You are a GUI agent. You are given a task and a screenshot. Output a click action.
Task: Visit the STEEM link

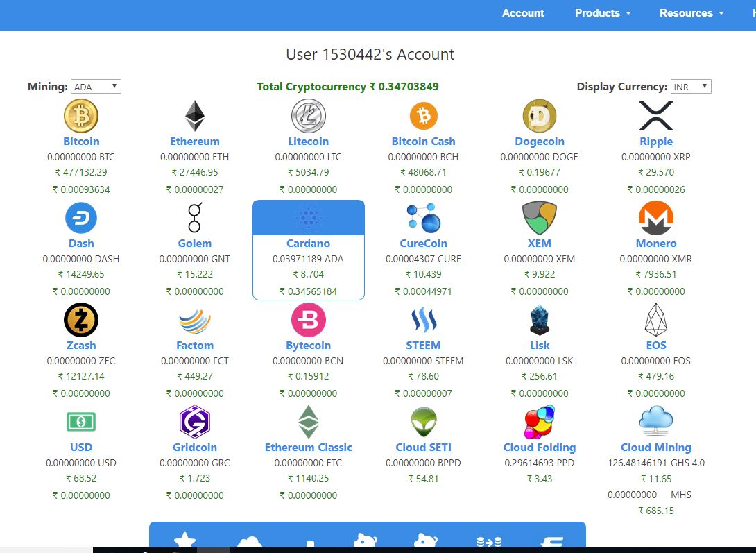(x=423, y=346)
